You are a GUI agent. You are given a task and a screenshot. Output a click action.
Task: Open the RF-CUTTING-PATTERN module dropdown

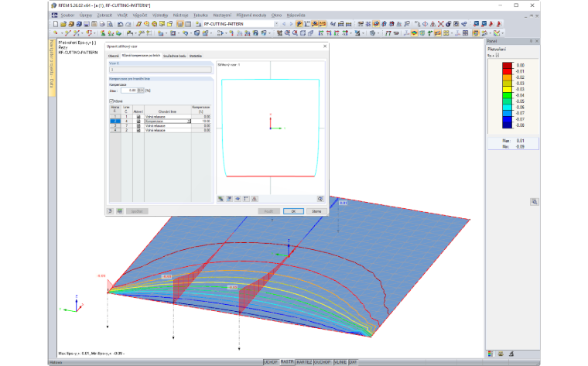tap(276, 24)
